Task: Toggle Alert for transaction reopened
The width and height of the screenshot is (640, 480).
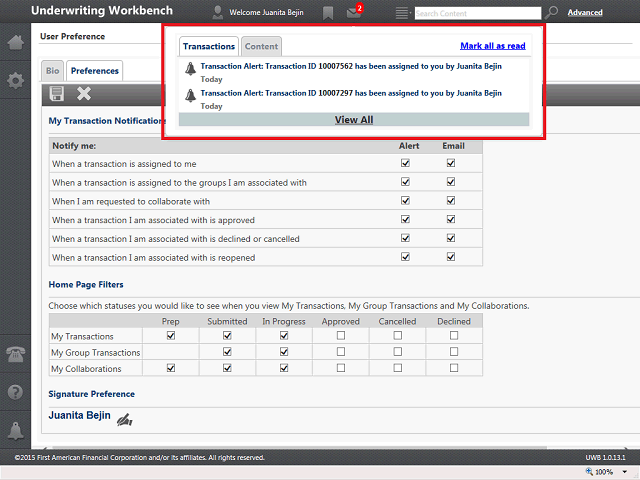Action: coord(405,257)
